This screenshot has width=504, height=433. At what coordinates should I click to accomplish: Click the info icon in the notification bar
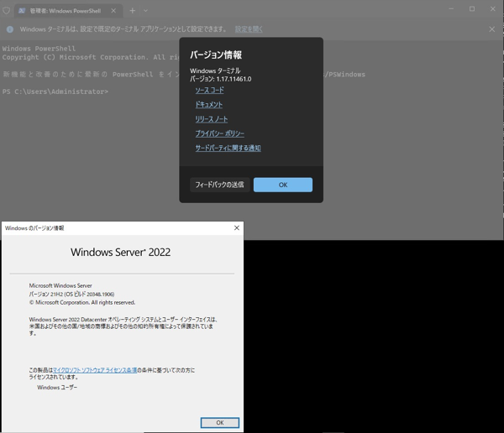pyautogui.click(x=10, y=29)
